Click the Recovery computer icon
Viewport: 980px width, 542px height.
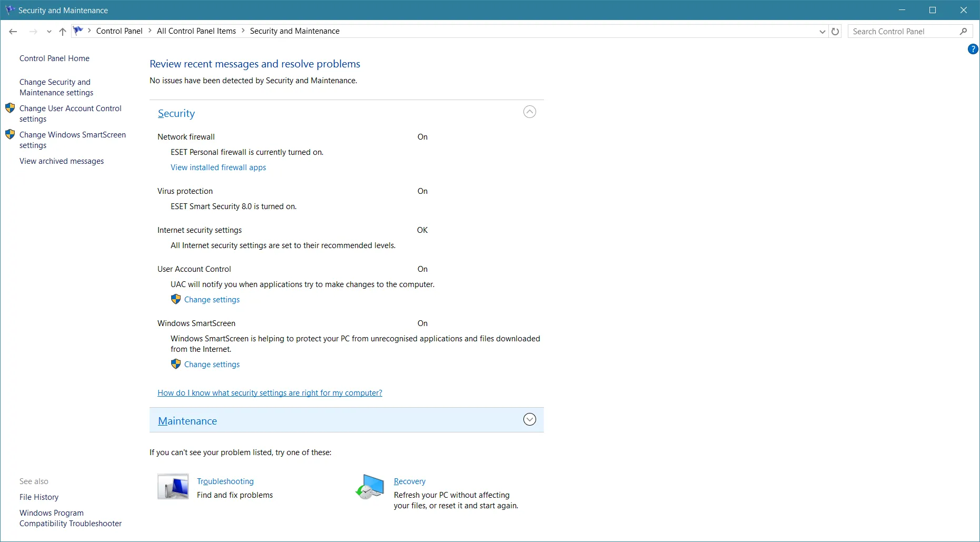370,486
